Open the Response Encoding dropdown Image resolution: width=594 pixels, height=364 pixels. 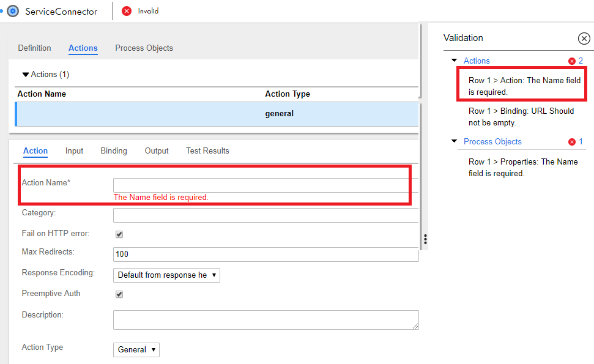(x=166, y=275)
